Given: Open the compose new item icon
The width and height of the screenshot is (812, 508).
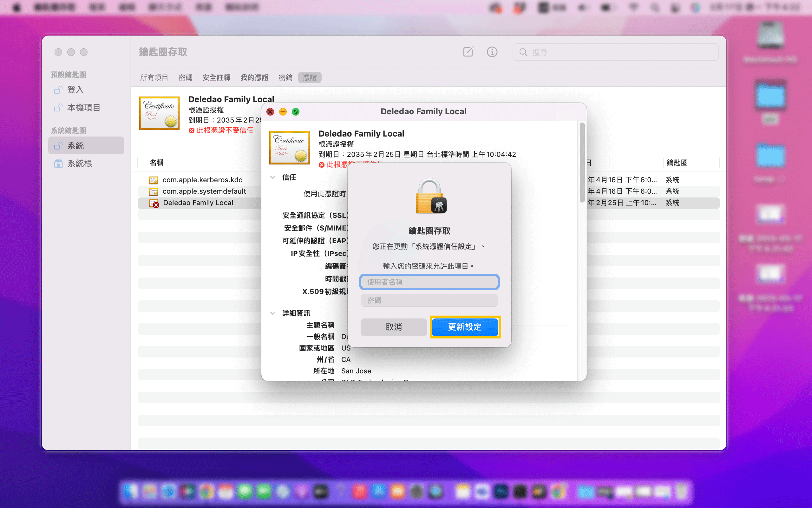Looking at the screenshot, I should [x=468, y=52].
